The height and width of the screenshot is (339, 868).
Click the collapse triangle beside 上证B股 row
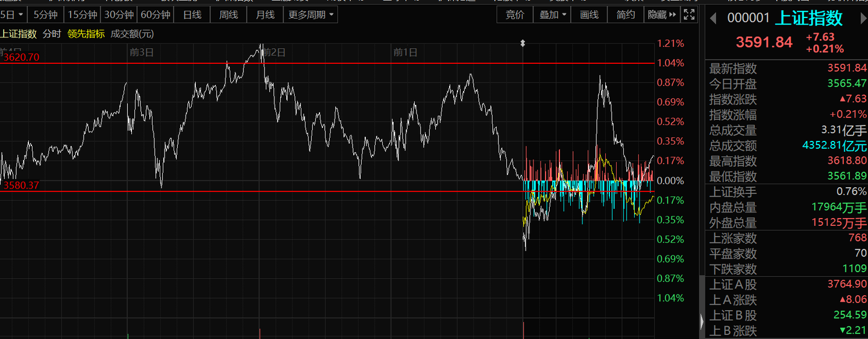(x=702, y=322)
